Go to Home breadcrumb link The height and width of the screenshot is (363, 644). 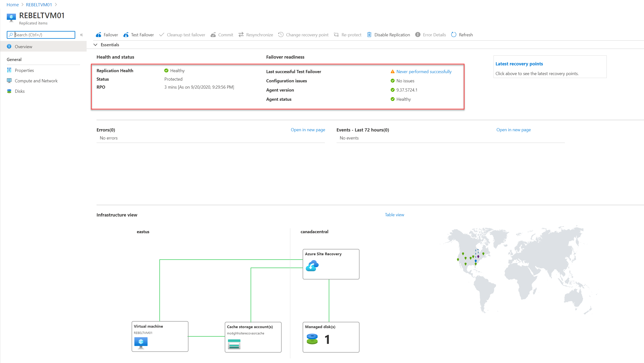click(x=13, y=5)
